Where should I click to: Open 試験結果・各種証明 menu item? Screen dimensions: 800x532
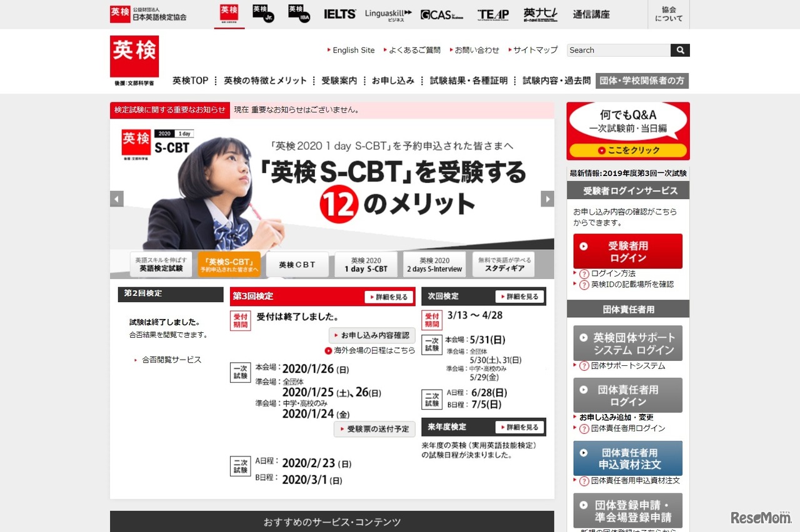click(x=469, y=81)
